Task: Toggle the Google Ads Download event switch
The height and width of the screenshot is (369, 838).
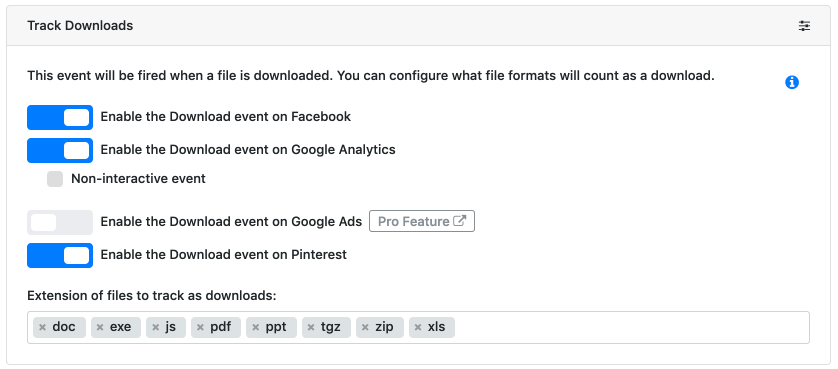Action: 60,222
